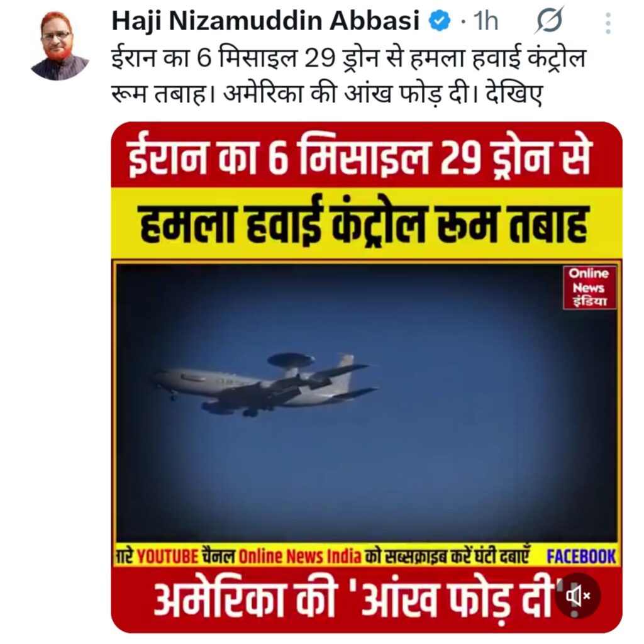
Task: Open the tweet via 1h timestamp
Action: coord(486,21)
